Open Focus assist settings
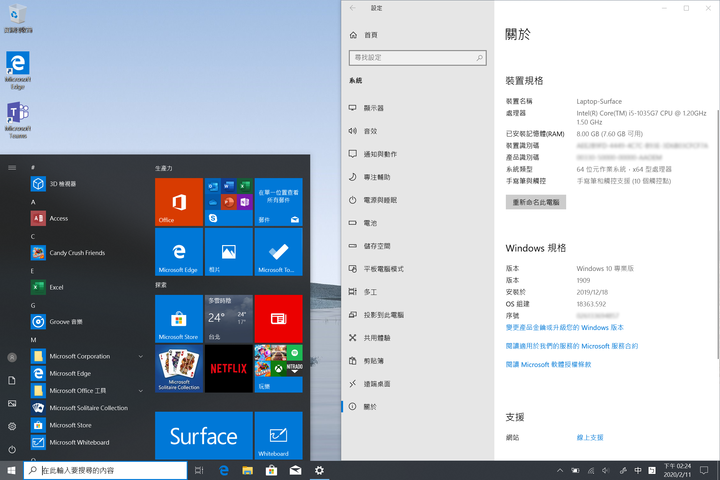The height and width of the screenshot is (480, 720). (418, 177)
